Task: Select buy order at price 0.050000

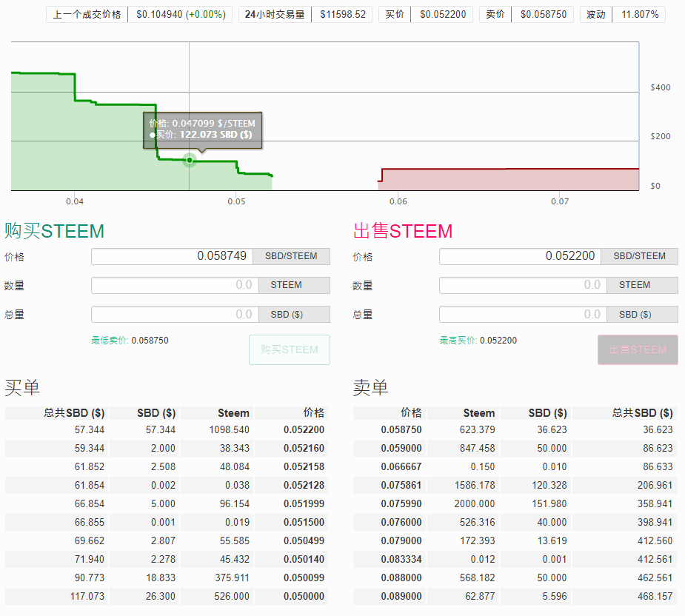Action: pos(165,596)
